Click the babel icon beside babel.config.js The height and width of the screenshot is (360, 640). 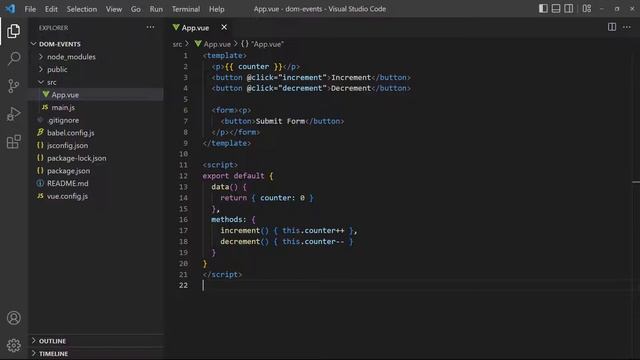tap(40, 132)
